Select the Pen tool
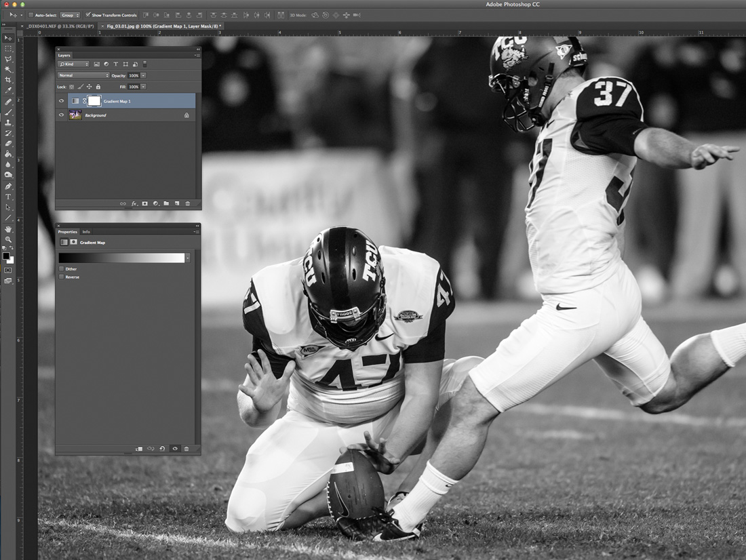 pos(8,186)
